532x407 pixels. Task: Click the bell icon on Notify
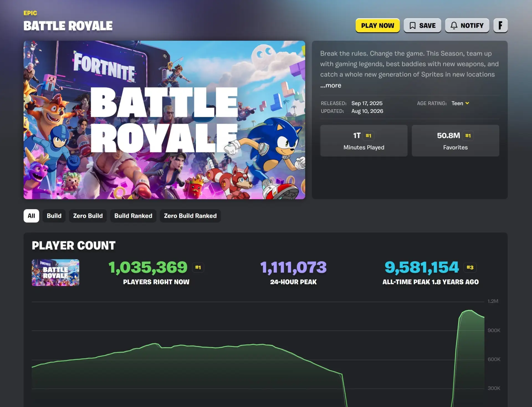tap(454, 25)
